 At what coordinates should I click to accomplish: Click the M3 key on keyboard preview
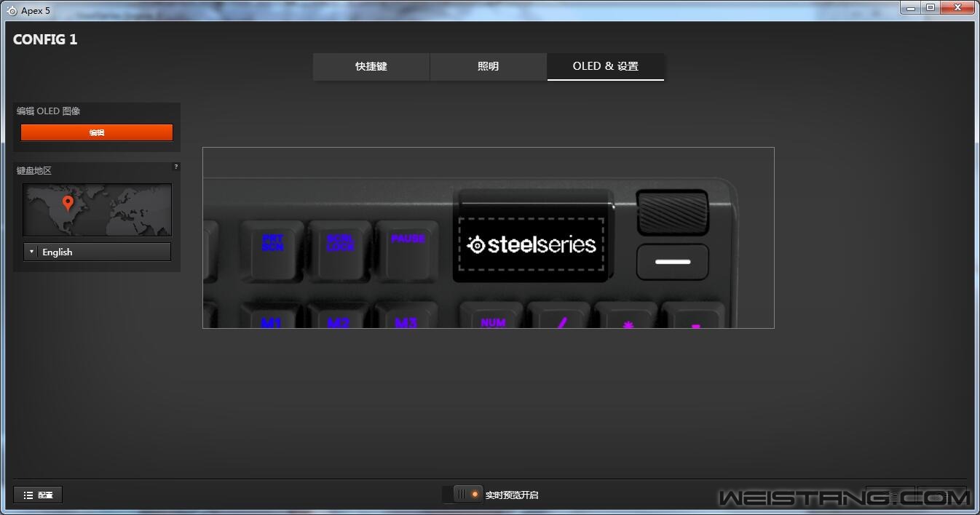click(x=407, y=315)
